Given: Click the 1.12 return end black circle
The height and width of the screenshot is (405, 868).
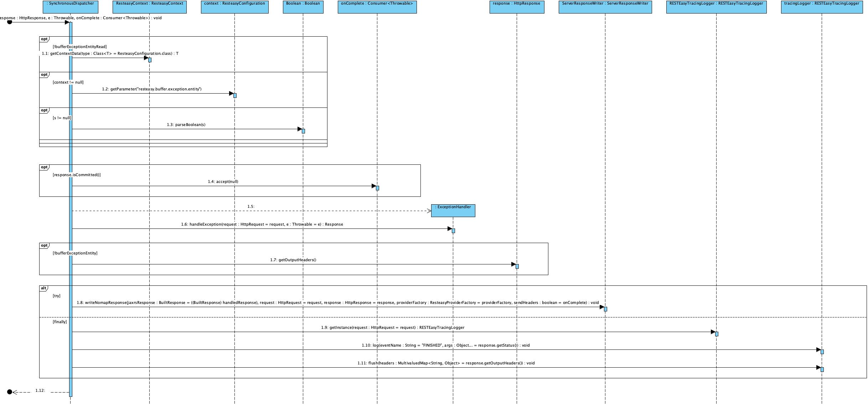Looking at the screenshot, I should click(x=10, y=392).
